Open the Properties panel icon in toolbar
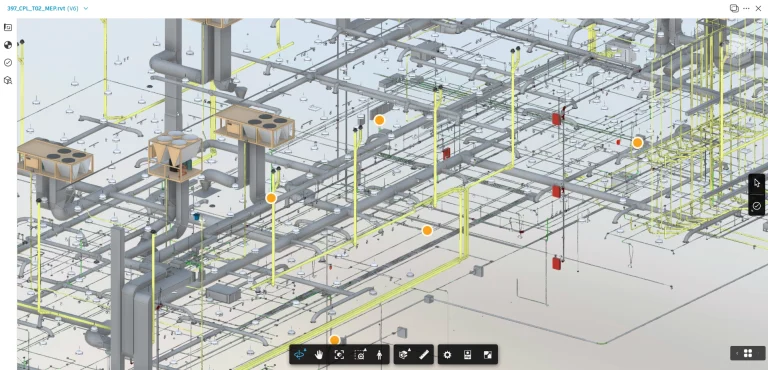Viewport: 768px width, 370px height. [x=467, y=355]
